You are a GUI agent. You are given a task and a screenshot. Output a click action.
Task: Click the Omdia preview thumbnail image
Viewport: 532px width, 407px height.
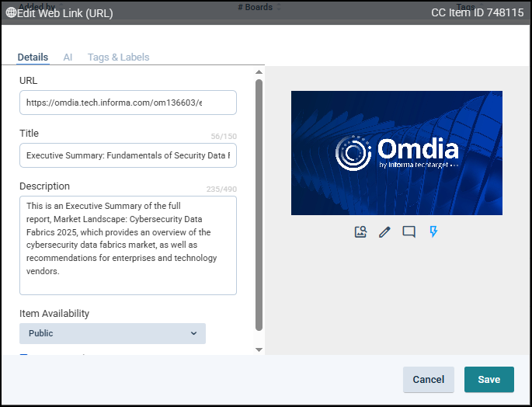pyautogui.click(x=396, y=153)
